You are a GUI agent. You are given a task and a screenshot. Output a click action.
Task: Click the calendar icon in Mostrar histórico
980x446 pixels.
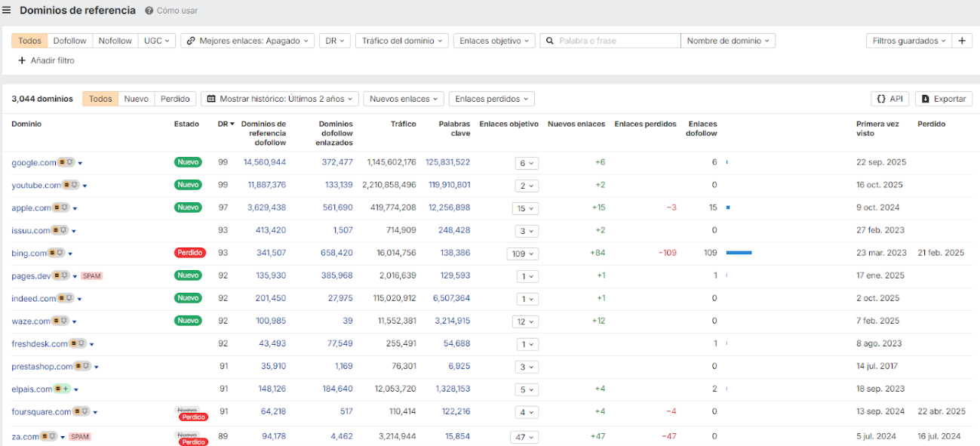[212, 99]
